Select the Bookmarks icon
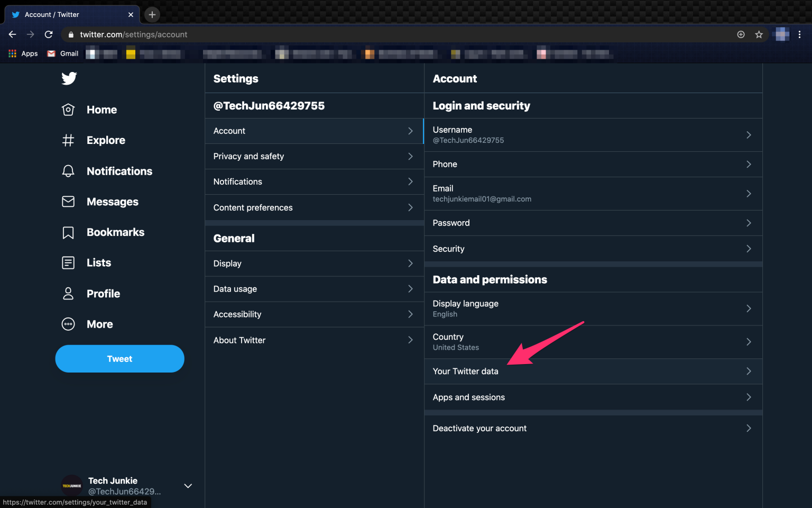This screenshot has width=812, height=508. pyautogui.click(x=68, y=232)
